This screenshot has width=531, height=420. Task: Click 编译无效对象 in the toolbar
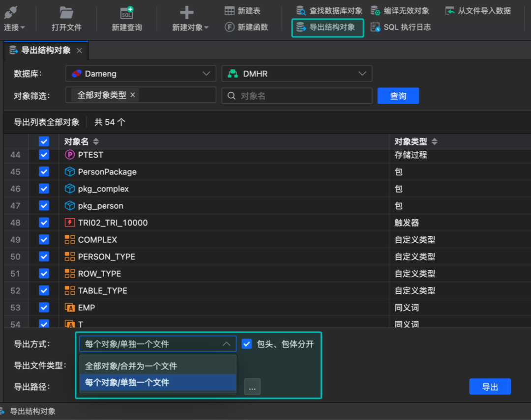[x=400, y=11]
